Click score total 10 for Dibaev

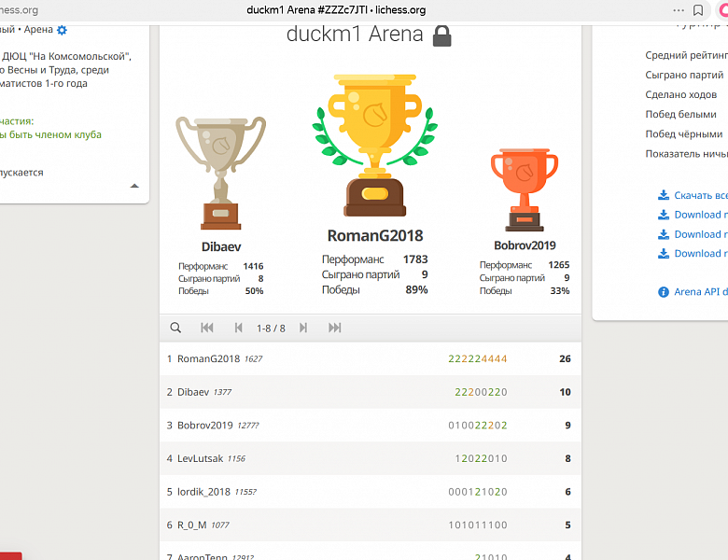coord(565,392)
